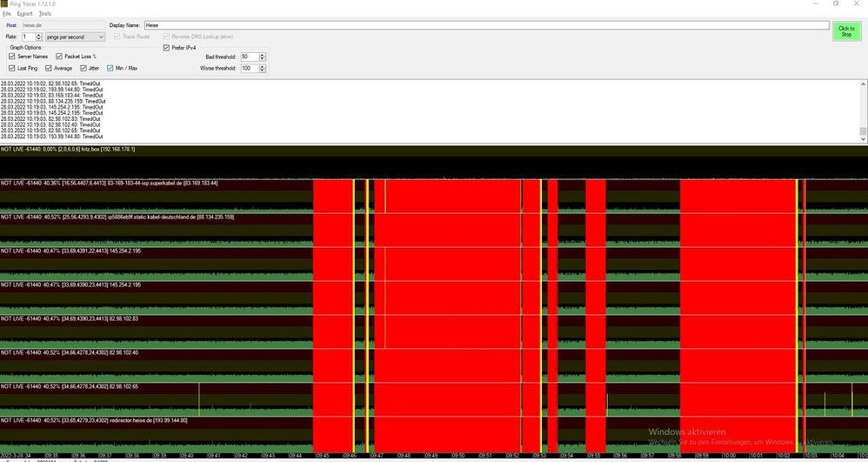
Task: Click the Host input field
Action: pos(63,25)
